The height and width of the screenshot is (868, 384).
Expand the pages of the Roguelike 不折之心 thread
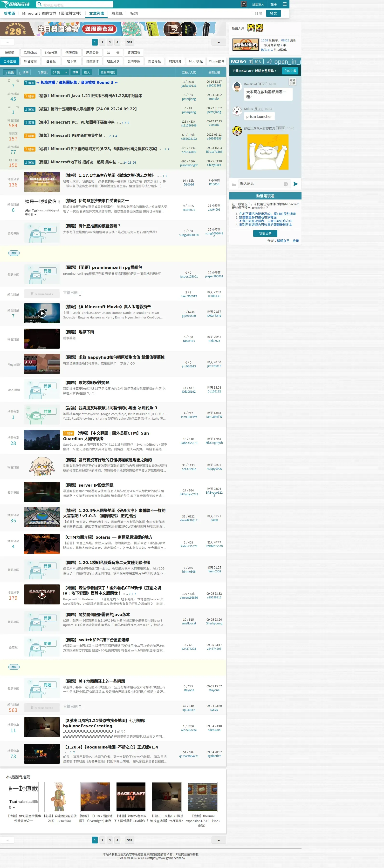[68, 752]
